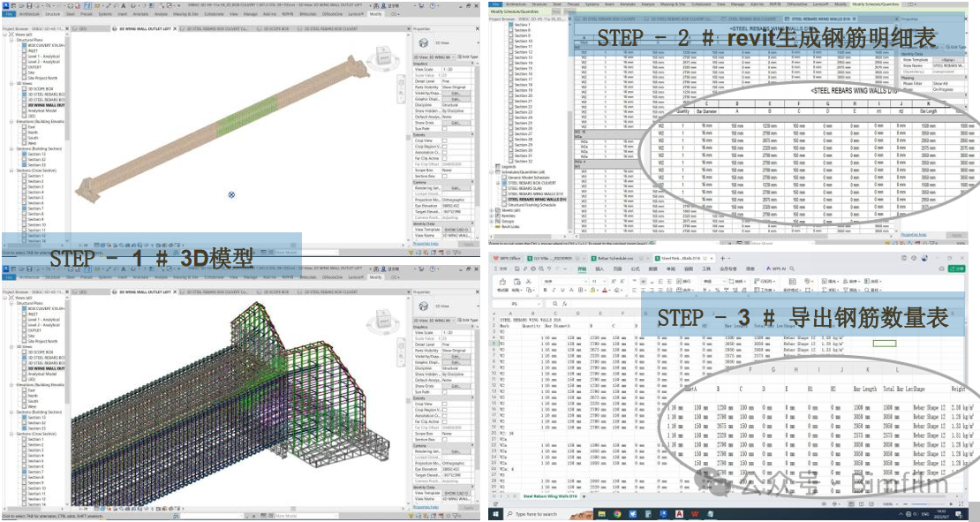The height and width of the screenshot is (522, 980).
Task: Switch to 3D SCOPE BOX tab in full-culvert Revit
Action: [x=277, y=29]
